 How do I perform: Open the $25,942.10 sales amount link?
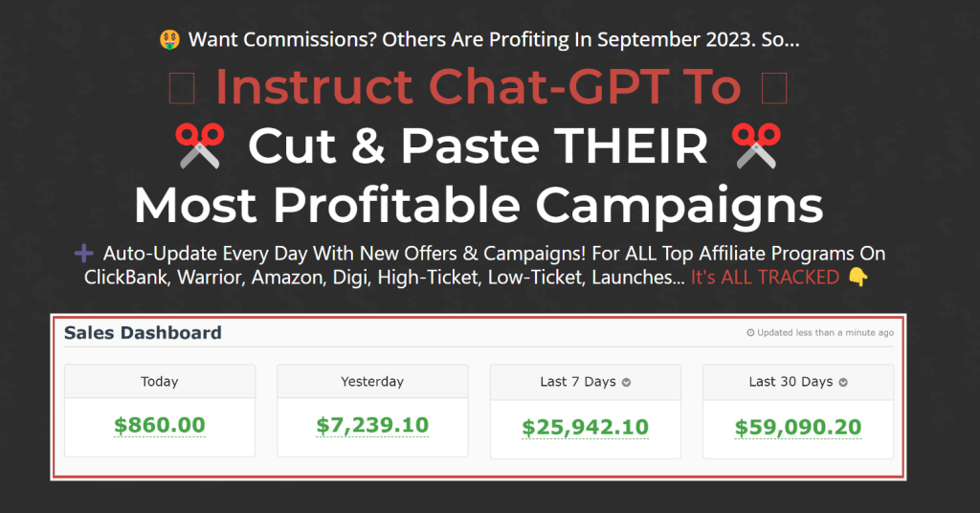[x=586, y=428]
